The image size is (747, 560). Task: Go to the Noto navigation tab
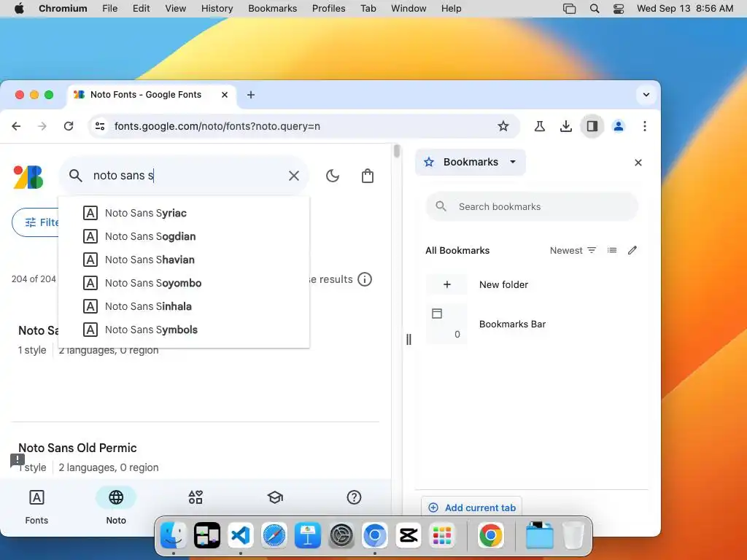(x=116, y=507)
